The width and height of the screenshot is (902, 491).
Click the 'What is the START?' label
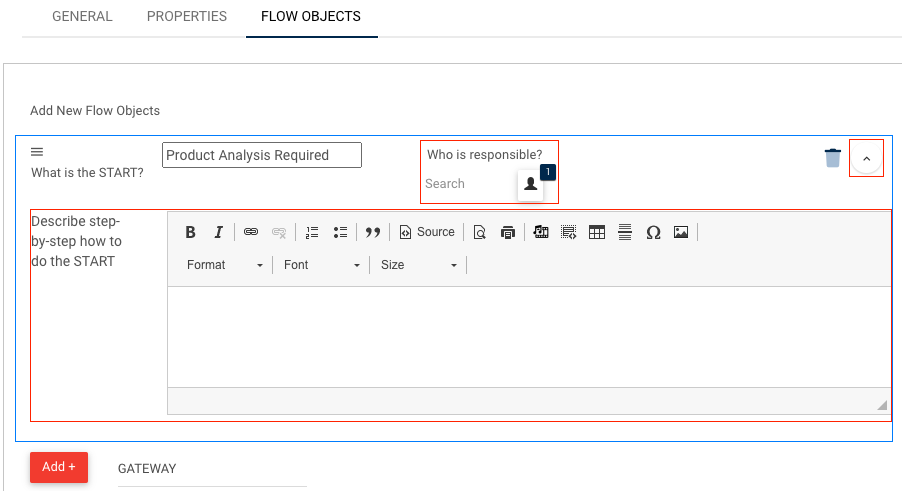pyautogui.click(x=87, y=172)
